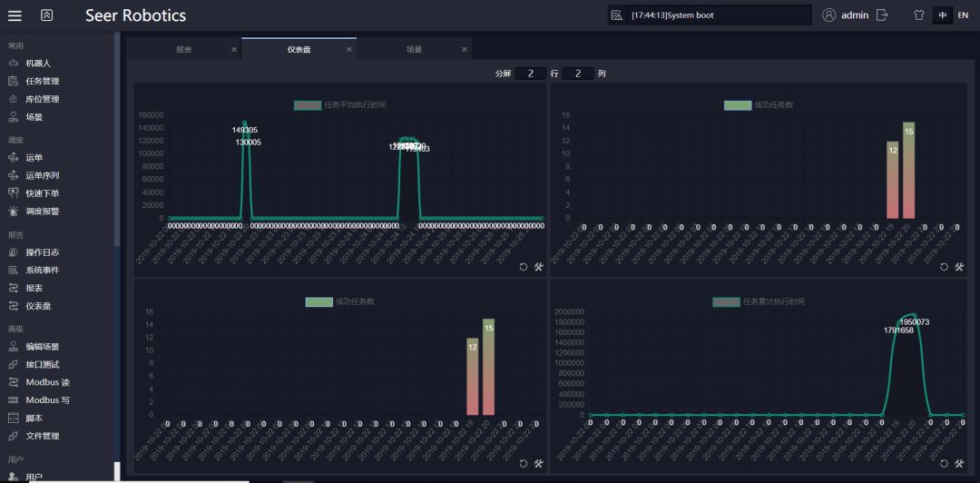
Task: Click the 任务累计执行时间 legend color swatch
Action: [726, 301]
